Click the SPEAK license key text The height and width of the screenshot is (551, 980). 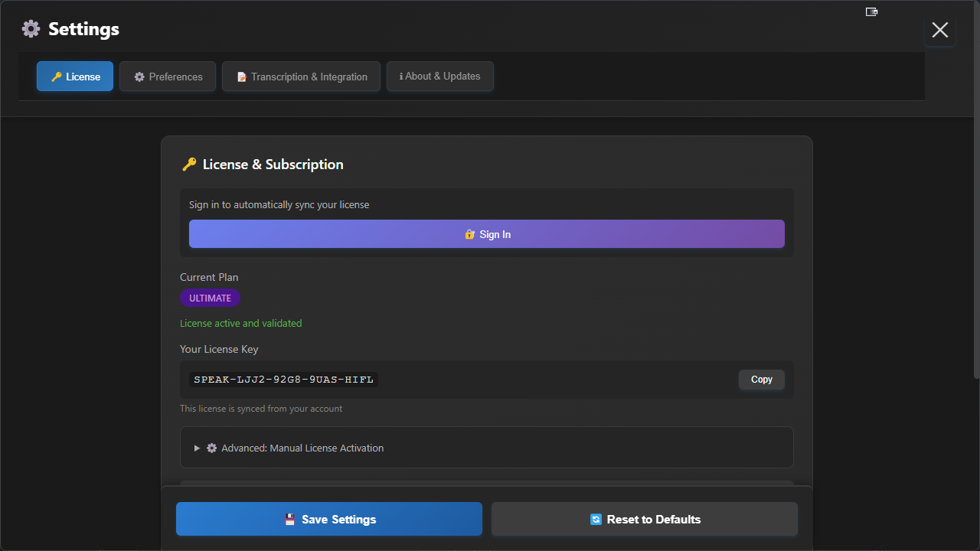tap(283, 380)
